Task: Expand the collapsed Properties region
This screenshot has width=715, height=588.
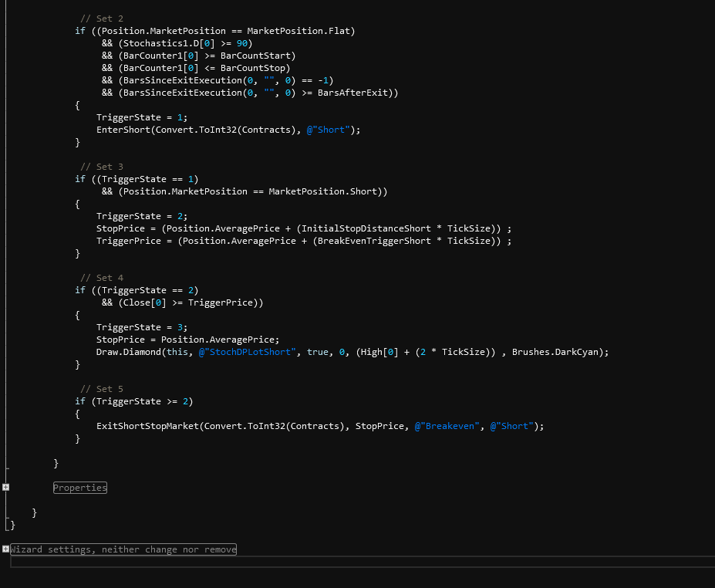Action: tap(5, 487)
